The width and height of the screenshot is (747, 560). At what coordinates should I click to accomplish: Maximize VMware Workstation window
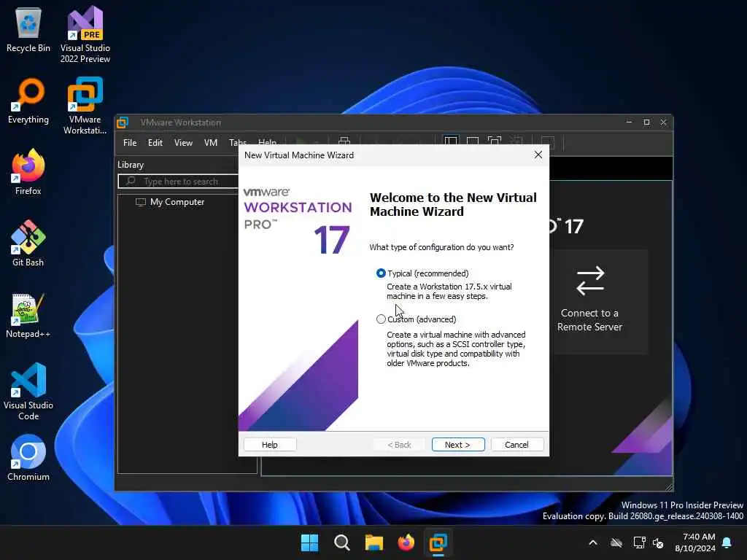(646, 122)
